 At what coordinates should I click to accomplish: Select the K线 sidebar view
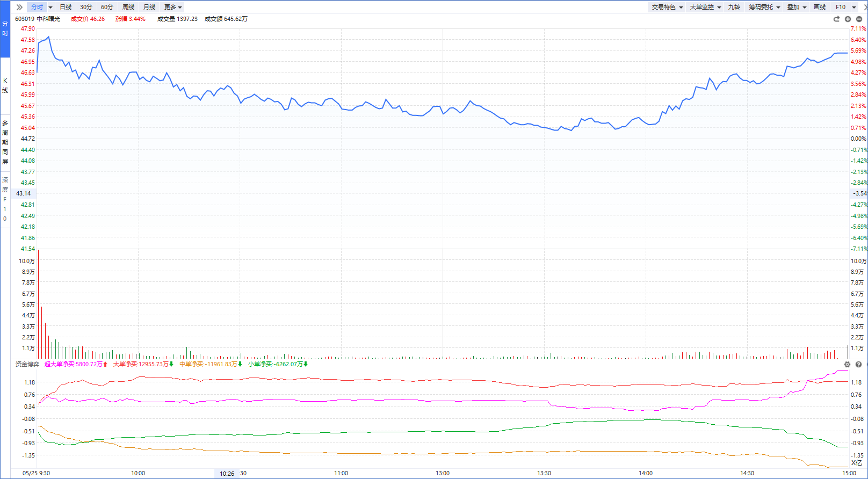point(5,85)
